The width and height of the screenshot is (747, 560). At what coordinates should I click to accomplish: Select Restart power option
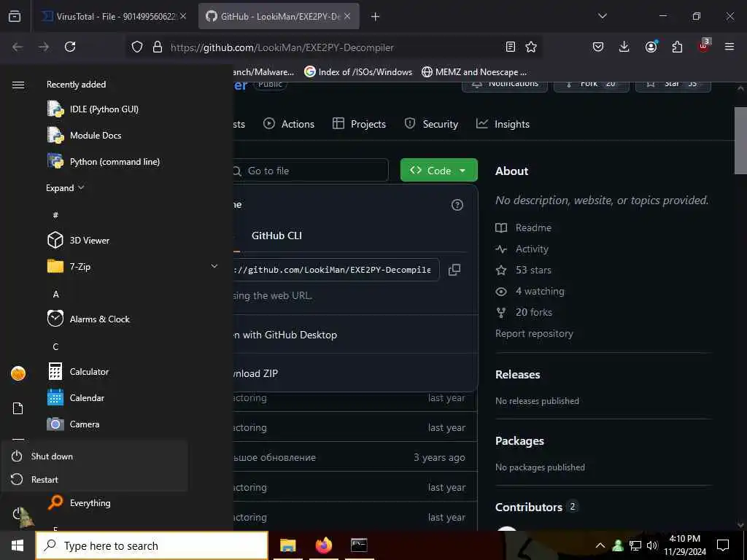(x=94, y=480)
